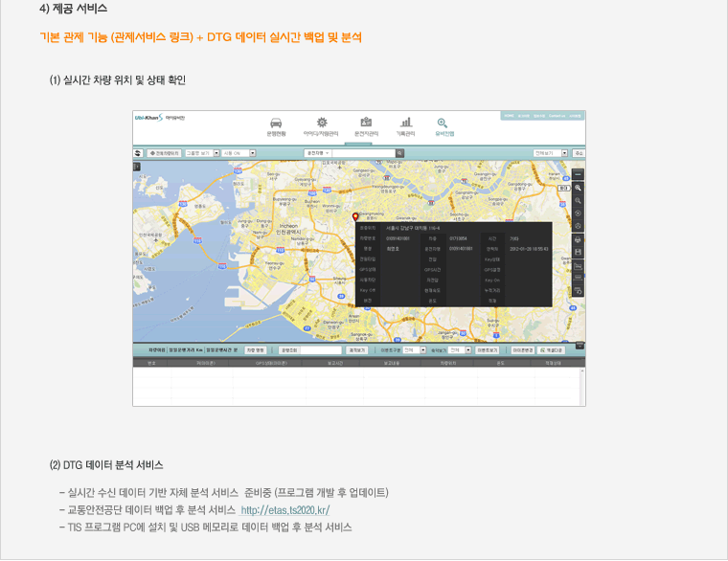
Task: Open the http://etas.ts2020.kr/ link
Action: [x=285, y=510]
